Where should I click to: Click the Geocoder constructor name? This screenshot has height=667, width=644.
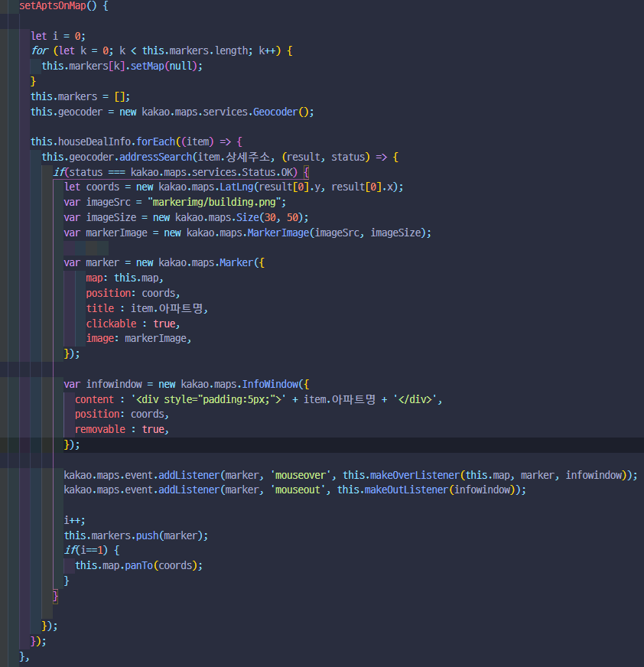(275, 112)
